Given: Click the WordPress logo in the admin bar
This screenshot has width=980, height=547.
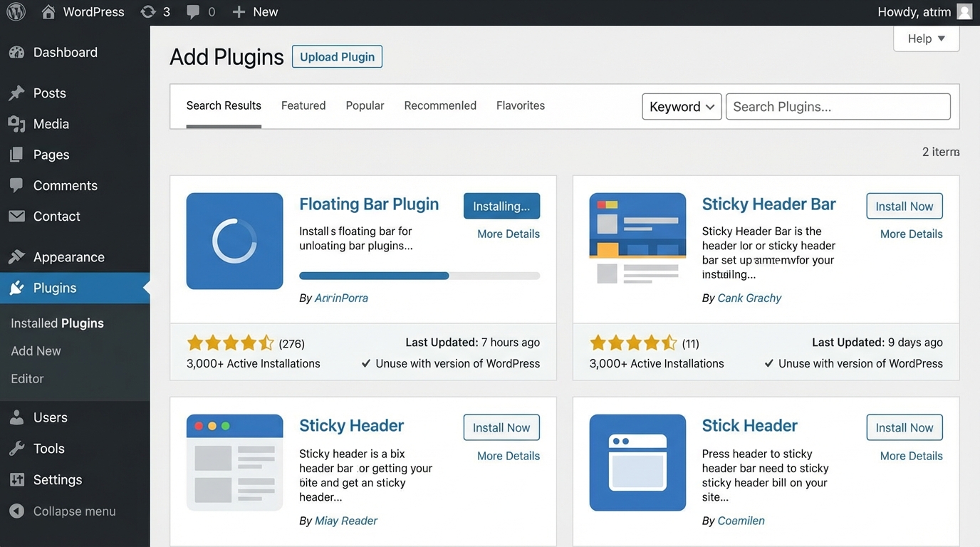Looking at the screenshot, I should coord(15,11).
